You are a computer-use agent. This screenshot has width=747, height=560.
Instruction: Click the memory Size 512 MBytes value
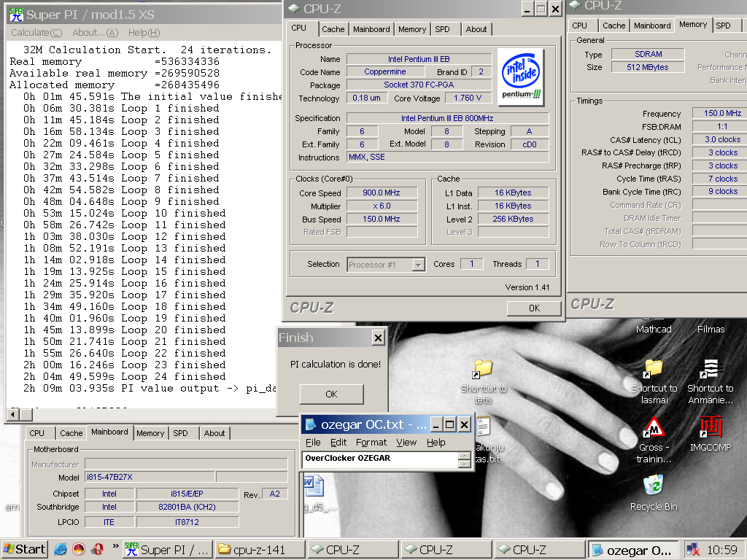(648, 67)
